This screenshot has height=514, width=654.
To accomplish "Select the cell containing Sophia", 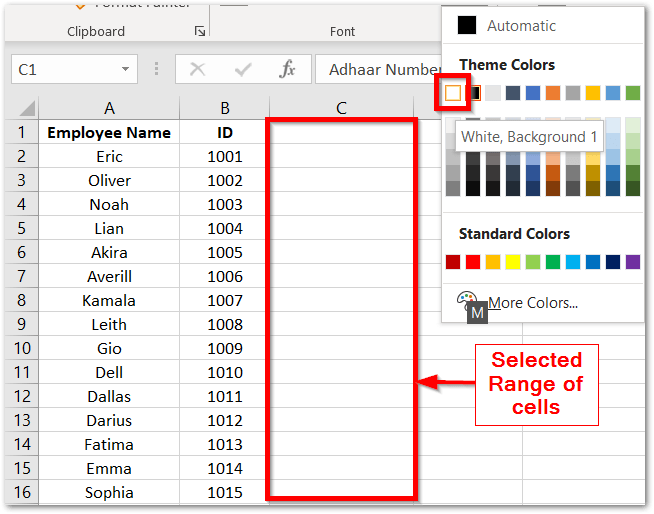I will pos(109,492).
